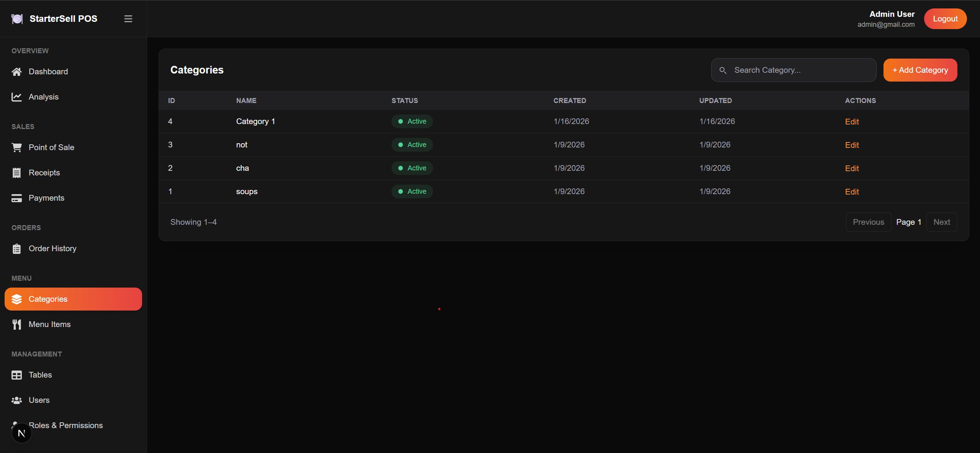Select the Categories sidebar item
The width and height of the screenshot is (980, 453).
click(73, 299)
